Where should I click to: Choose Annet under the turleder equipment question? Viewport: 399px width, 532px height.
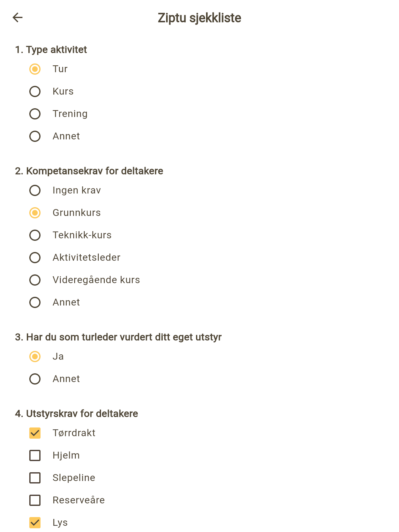click(35, 379)
